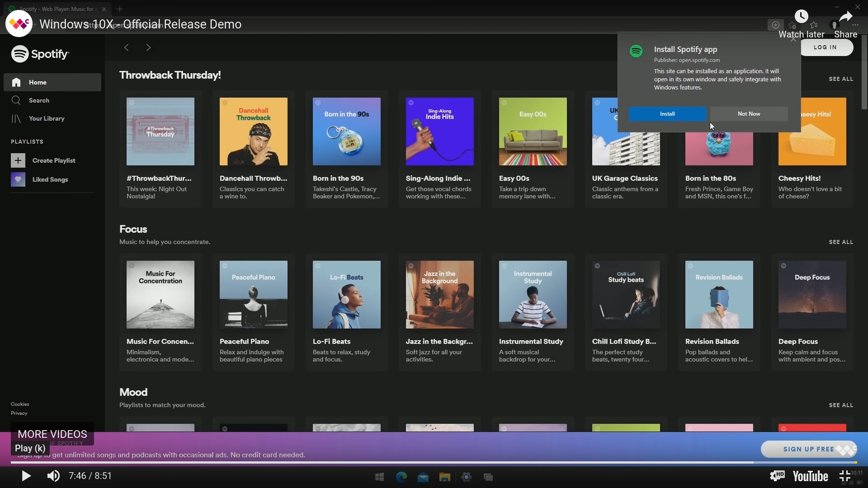The height and width of the screenshot is (488, 868).
Task: Open the Cookies link
Action: 20,404
